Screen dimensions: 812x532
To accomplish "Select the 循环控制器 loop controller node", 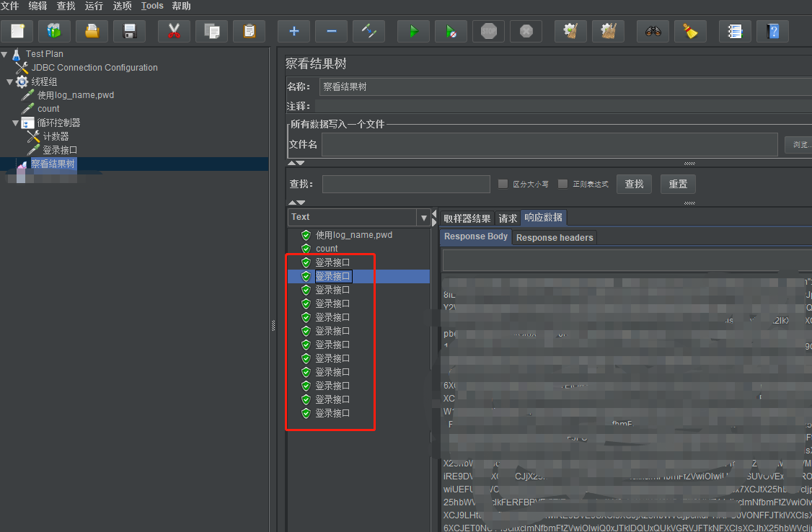I will (x=58, y=123).
